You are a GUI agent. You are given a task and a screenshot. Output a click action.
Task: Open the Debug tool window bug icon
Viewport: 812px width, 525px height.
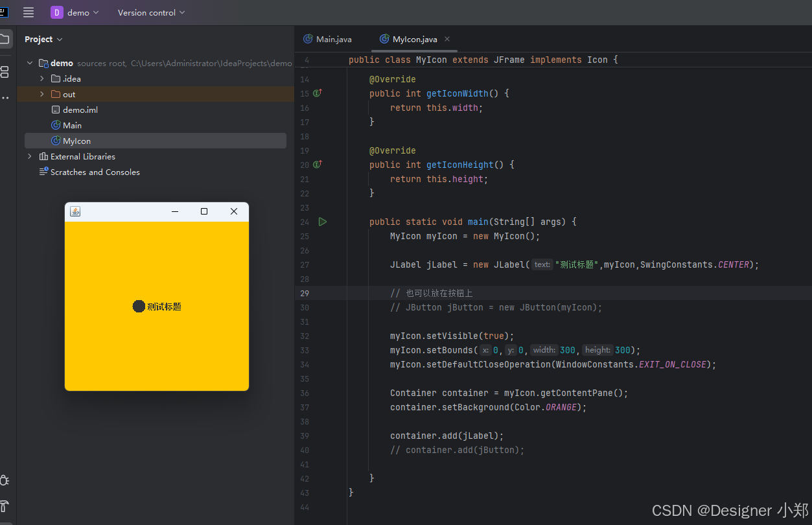point(4,480)
